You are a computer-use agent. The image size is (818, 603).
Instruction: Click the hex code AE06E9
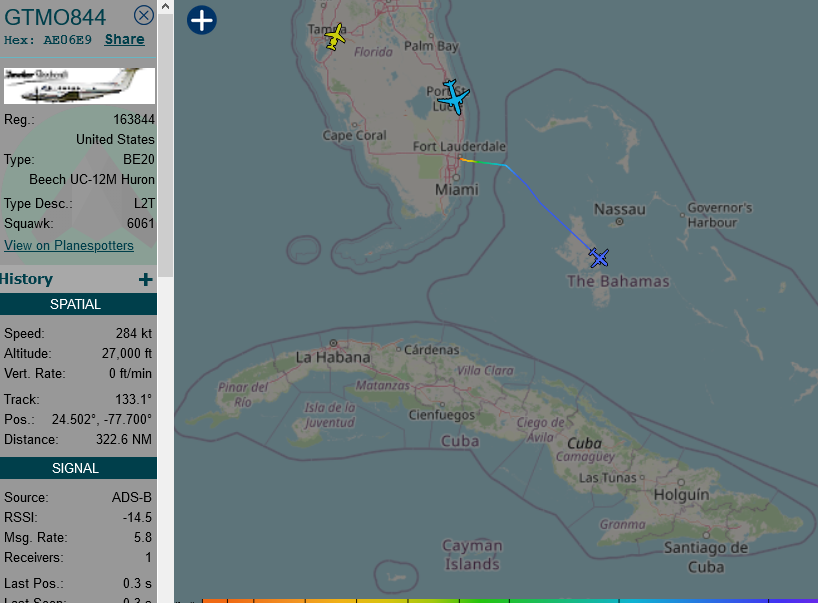click(x=67, y=40)
